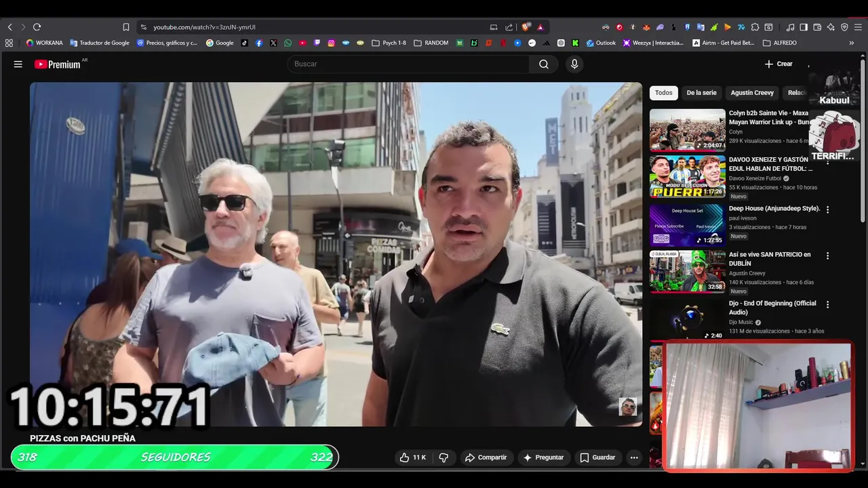Open more video actions ellipsis

634,457
